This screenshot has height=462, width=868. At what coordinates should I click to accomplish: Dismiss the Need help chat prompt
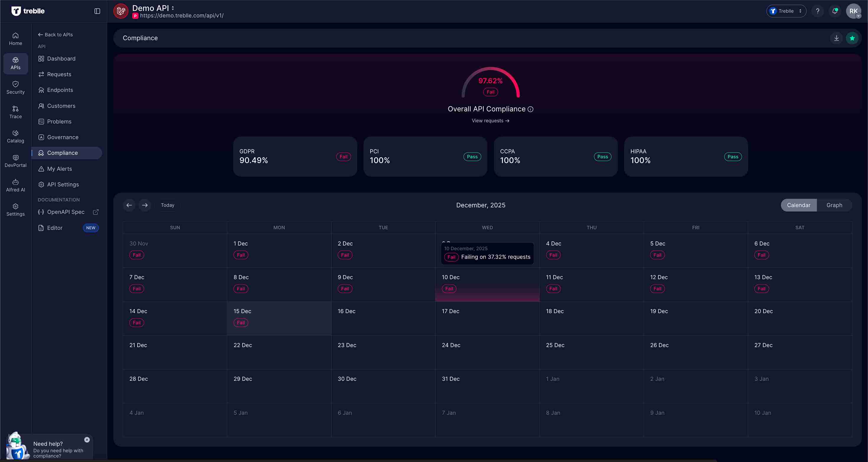click(x=87, y=440)
